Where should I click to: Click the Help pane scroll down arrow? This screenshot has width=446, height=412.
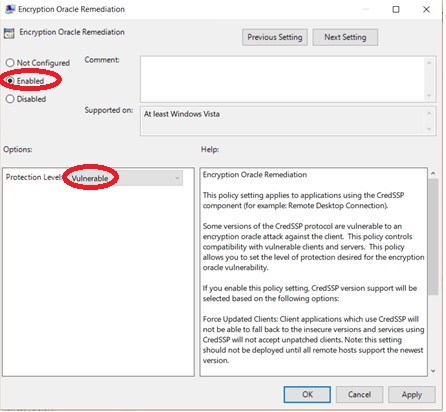point(433,371)
